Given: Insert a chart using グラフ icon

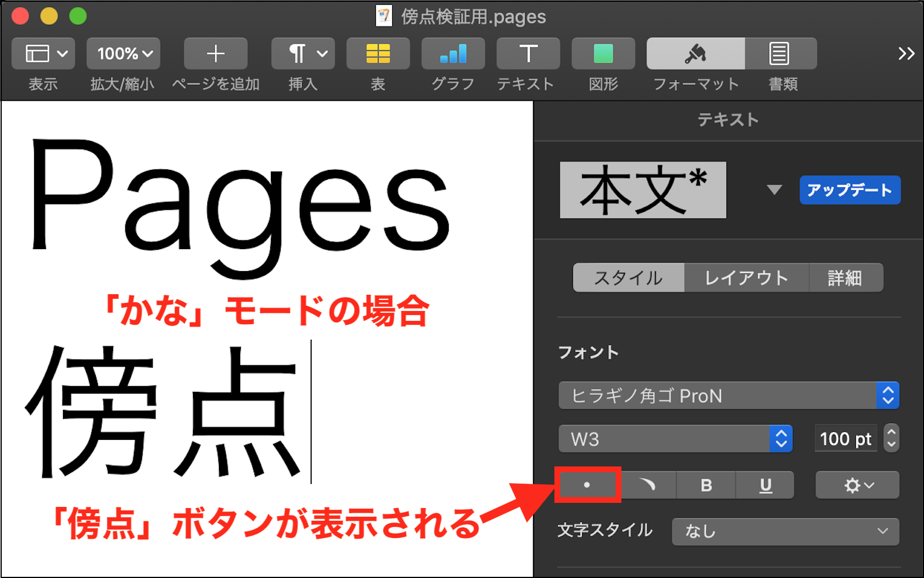Looking at the screenshot, I should click(453, 54).
